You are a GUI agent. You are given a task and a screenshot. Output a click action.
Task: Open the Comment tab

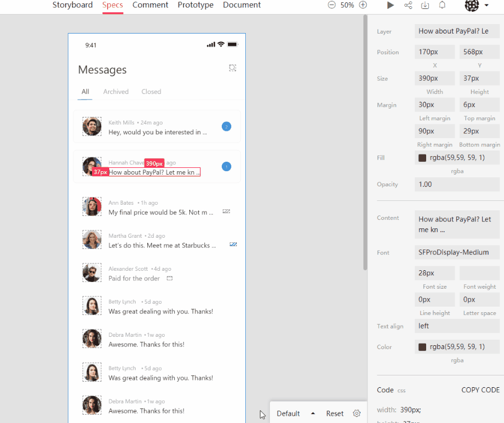(x=150, y=5)
